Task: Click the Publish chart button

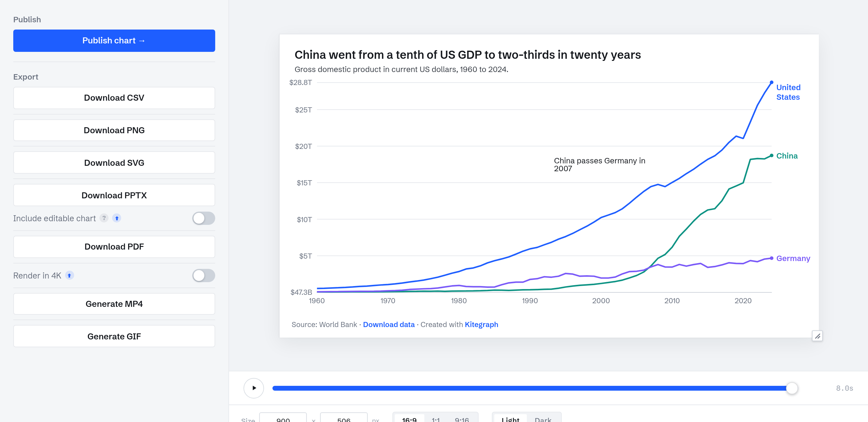Action: pos(114,40)
